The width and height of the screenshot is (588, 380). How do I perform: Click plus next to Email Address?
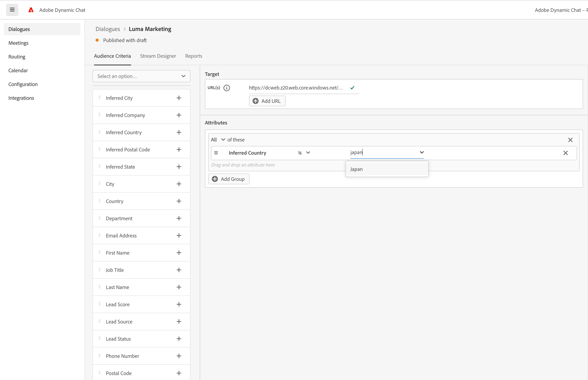(179, 235)
